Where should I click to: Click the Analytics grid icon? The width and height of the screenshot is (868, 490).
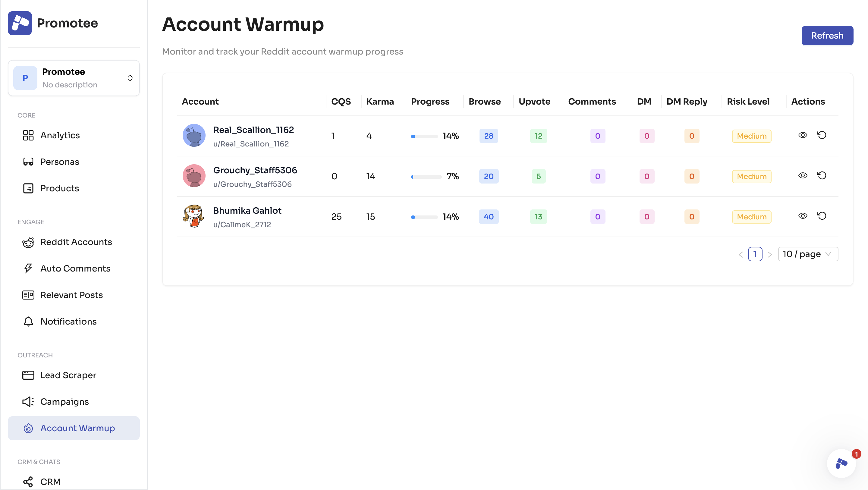point(28,135)
